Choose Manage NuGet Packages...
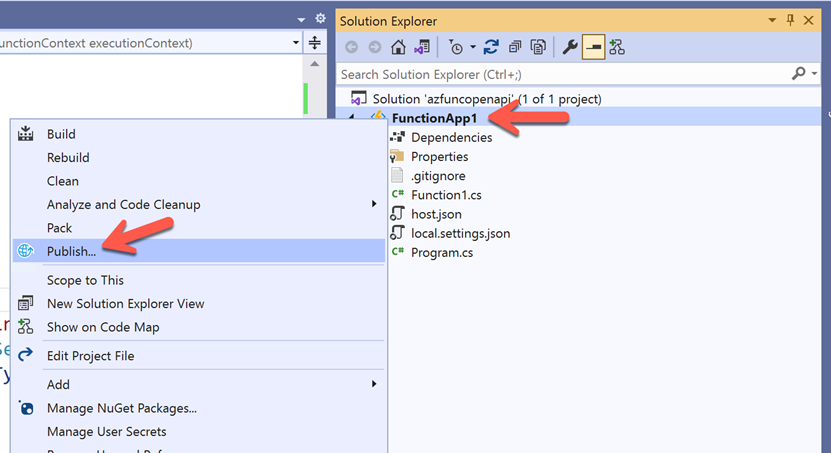This screenshot has width=831, height=453. pyautogui.click(x=199, y=408)
